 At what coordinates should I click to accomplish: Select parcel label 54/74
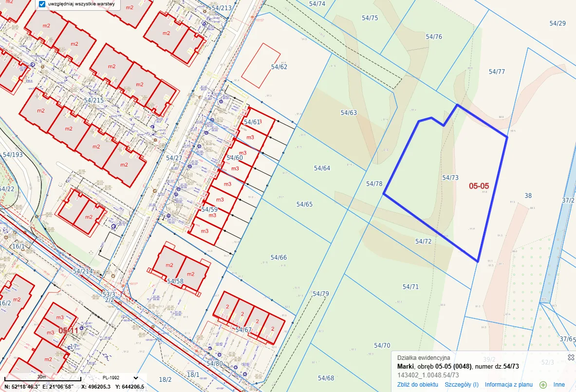pyautogui.click(x=317, y=4)
